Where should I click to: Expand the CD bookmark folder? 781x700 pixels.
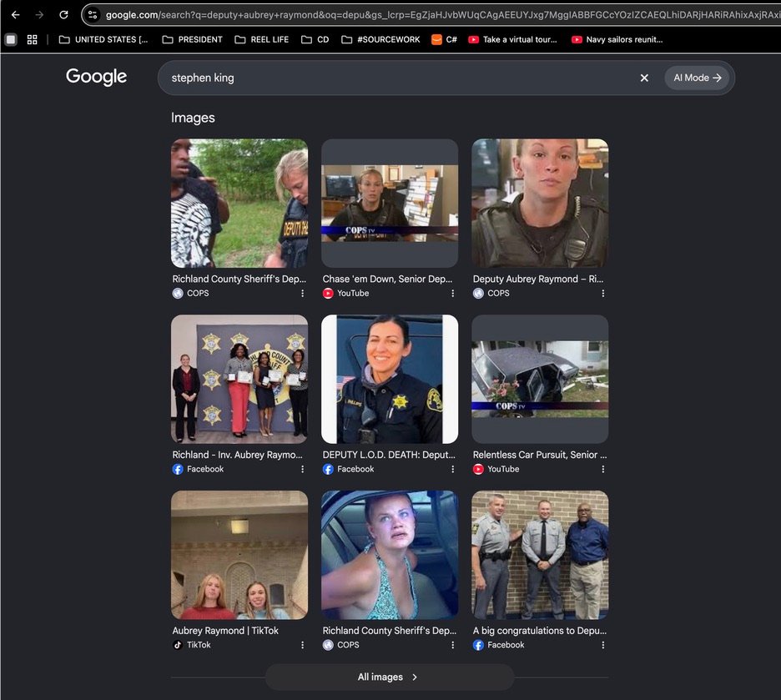[x=315, y=39]
